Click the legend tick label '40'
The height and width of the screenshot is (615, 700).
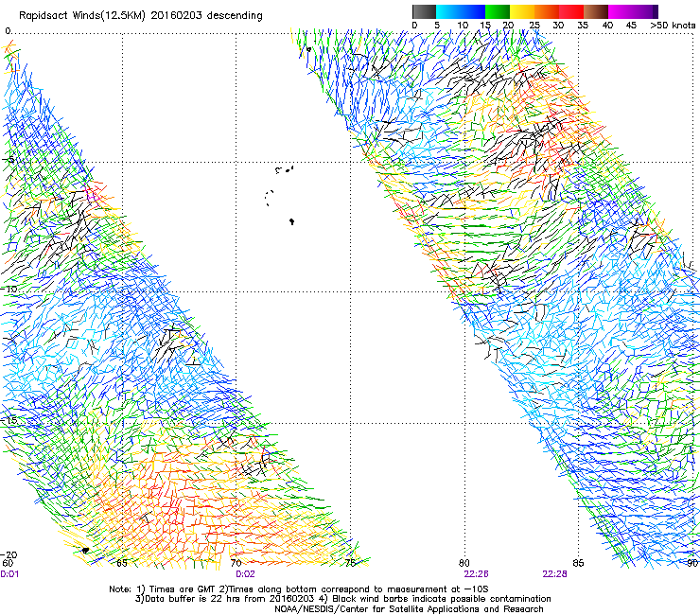(607, 26)
